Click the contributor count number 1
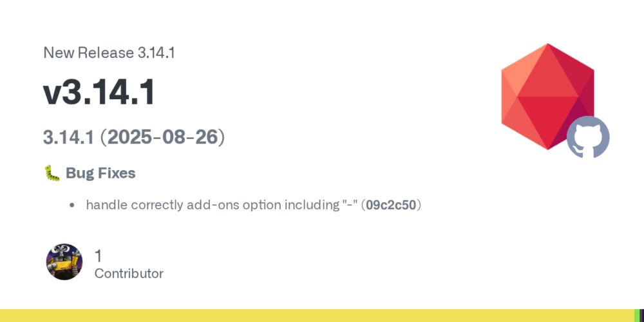This screenshot has height=322, width=644. (98, 256)
